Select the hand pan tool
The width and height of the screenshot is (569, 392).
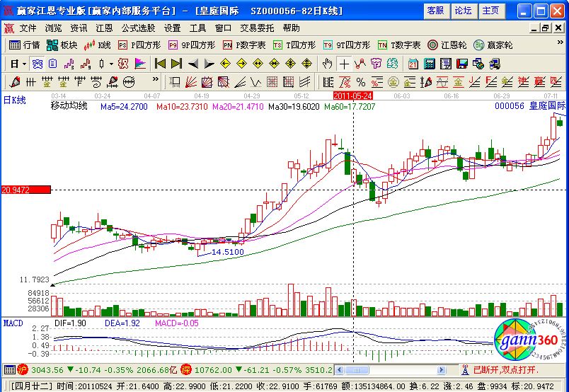[x=328, y=64]
